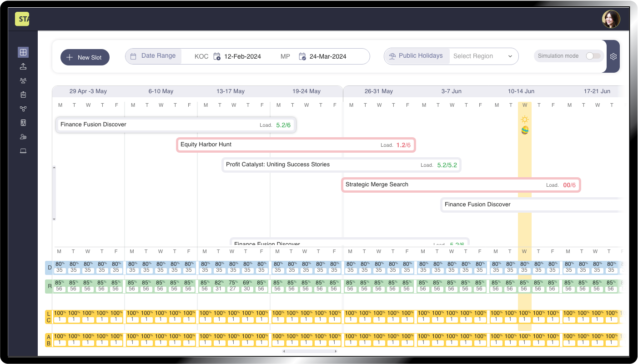Viewport: 638px width, 364px height.
Task: Click the laptop icon in sidebar
Action: 23,151
